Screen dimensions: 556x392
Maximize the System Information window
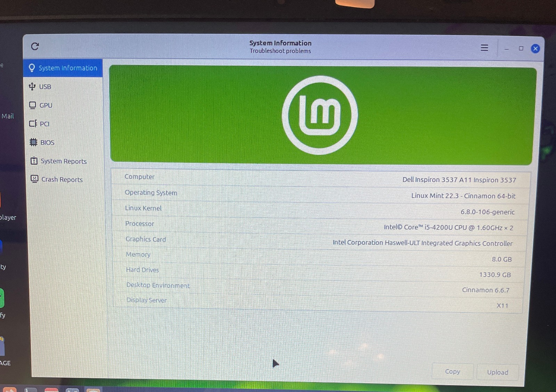[521, 49]
